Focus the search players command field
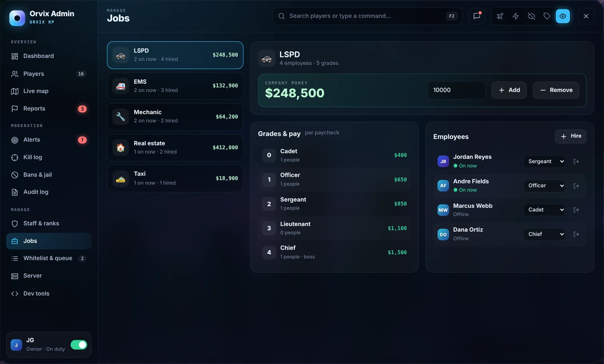Screen dimensions: 604x364 tap(367, 16)
